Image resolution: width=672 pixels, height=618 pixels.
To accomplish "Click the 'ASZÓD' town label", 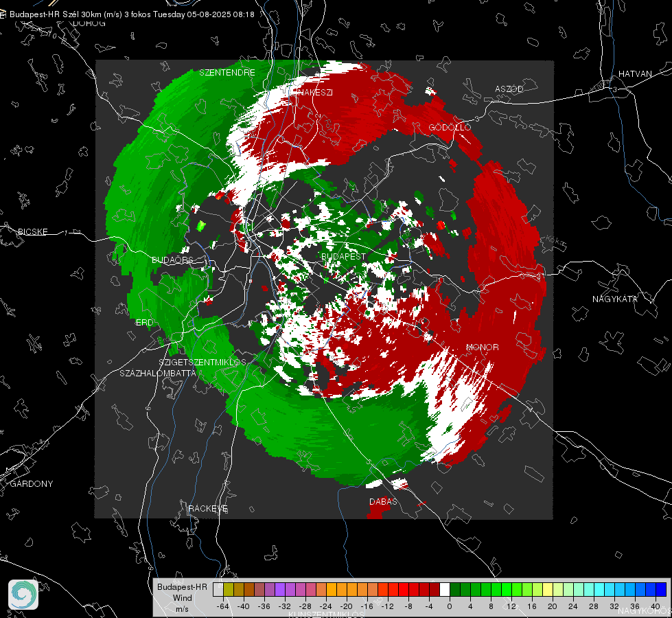I will coord(509,89).
